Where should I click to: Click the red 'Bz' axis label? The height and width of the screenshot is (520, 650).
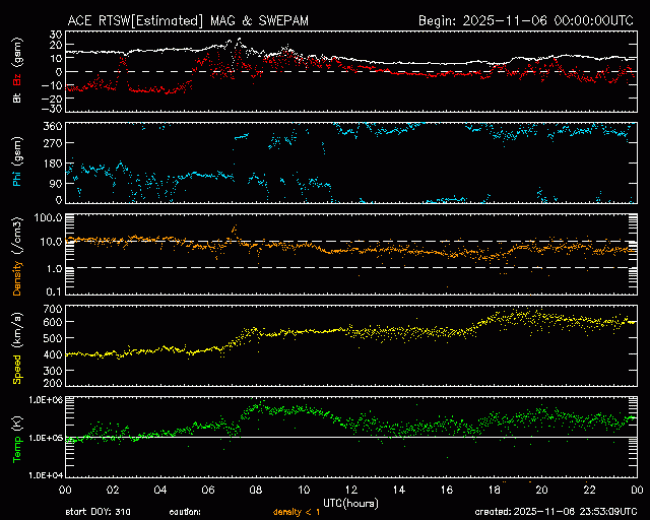coord(17,79)
